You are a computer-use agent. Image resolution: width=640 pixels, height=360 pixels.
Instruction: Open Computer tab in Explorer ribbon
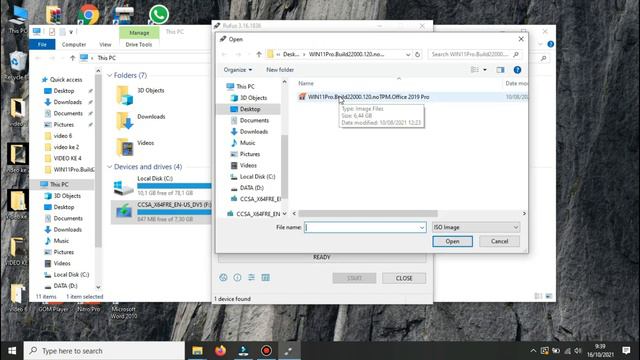coord(74,44)
